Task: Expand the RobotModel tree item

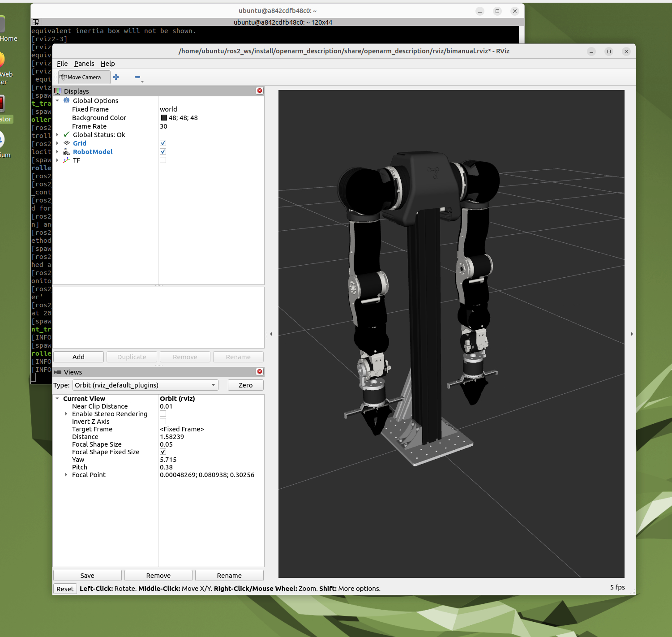Action: click(x=57, y=152)
